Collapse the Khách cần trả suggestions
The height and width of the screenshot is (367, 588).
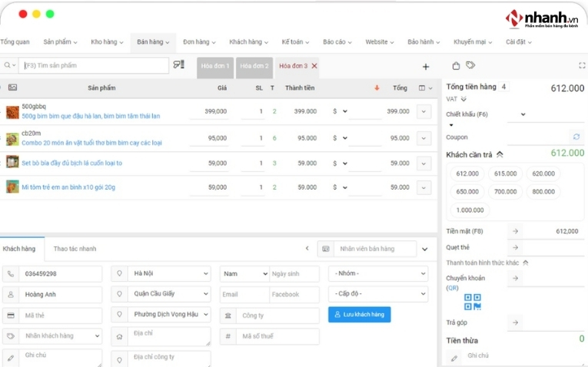click(x=500, y=154)
